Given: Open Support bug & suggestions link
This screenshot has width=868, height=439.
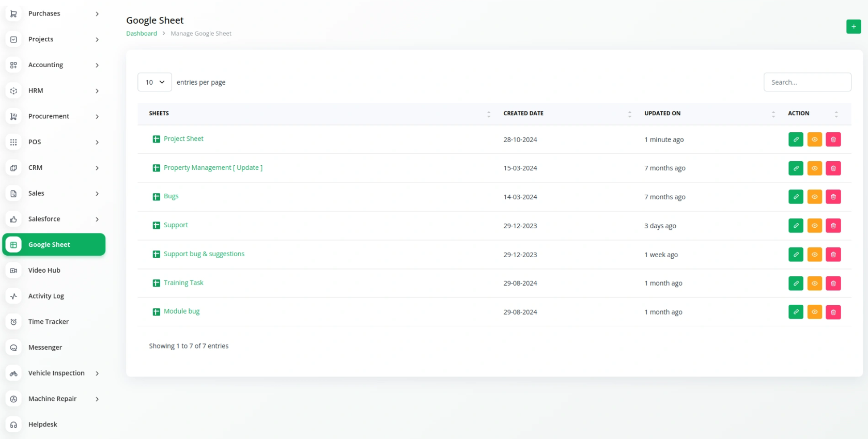Looking at the screenshot, I should click(204, 254).
